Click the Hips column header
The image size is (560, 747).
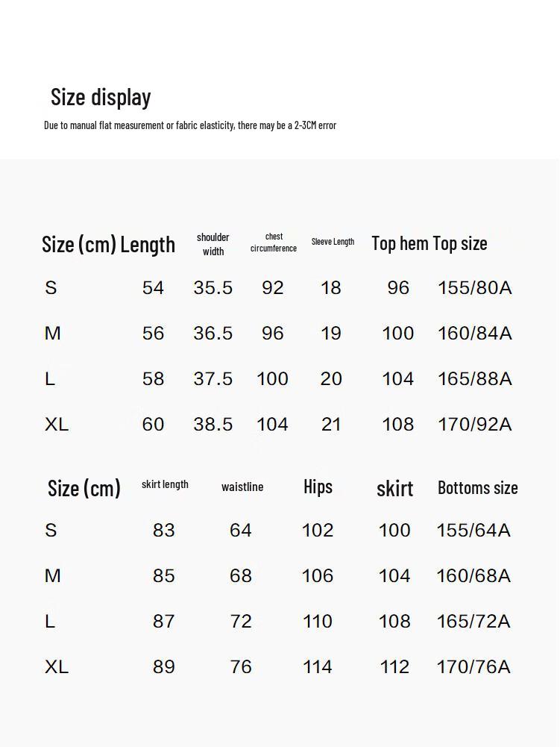pyautogui.click(x=318, y=487)
